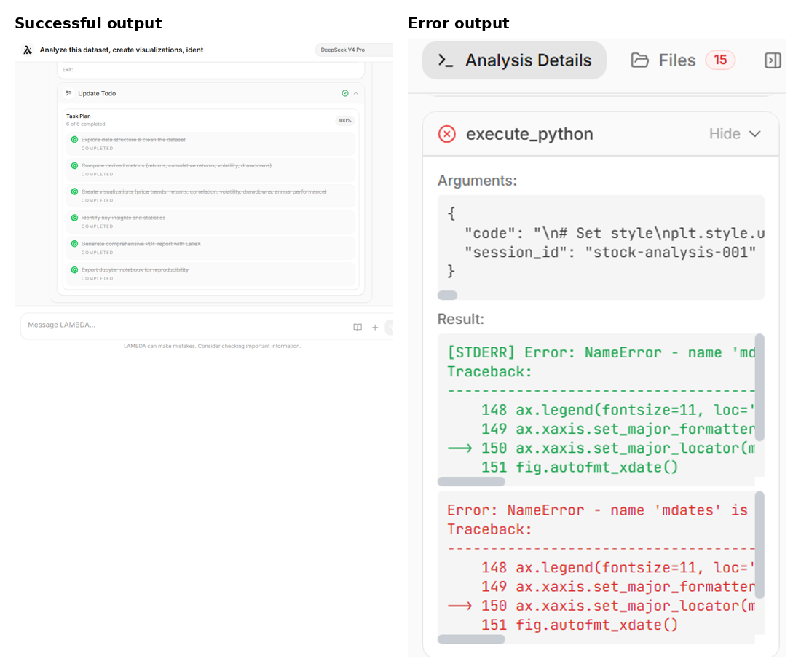
Task: Click the execute_python tool title
Action: click(529, 134)
